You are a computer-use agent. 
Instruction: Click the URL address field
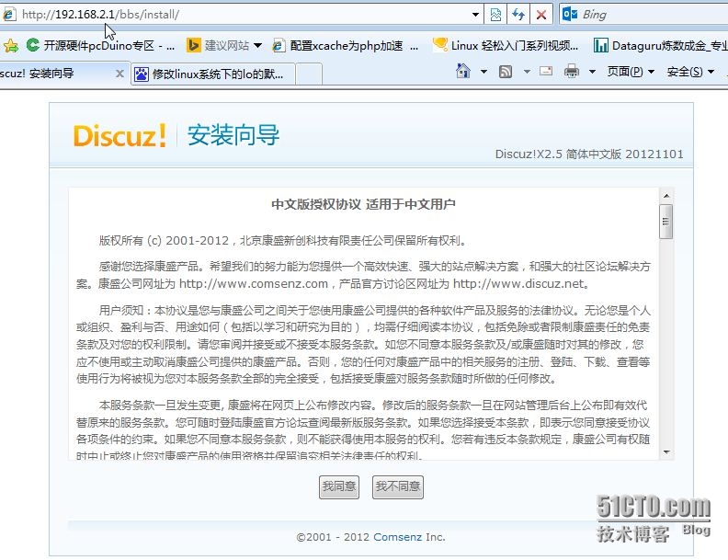pos(242,15)
